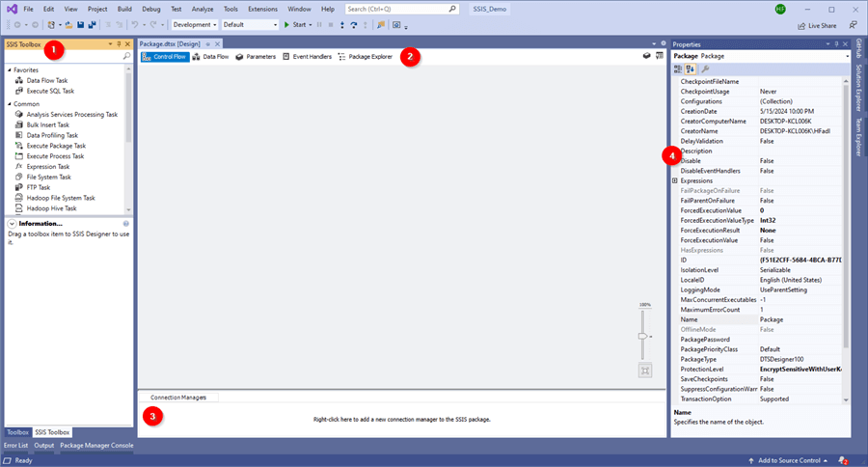Click the Search (Ctrl+Q) box
This screenshot has width=868, height=467.
(x=402, y=9)
